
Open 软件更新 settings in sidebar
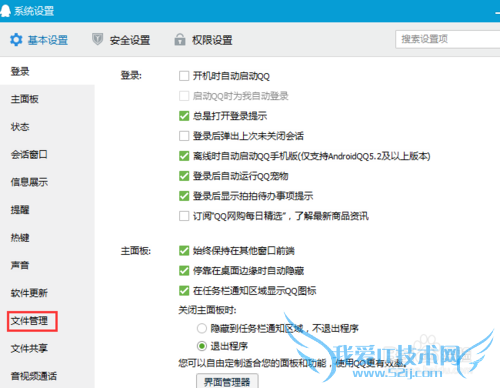[29, 293]
